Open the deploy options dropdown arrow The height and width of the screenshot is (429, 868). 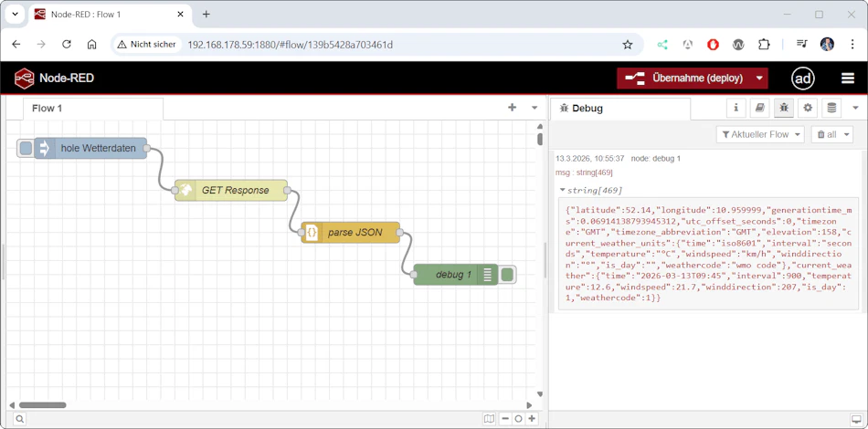point(759,78)
